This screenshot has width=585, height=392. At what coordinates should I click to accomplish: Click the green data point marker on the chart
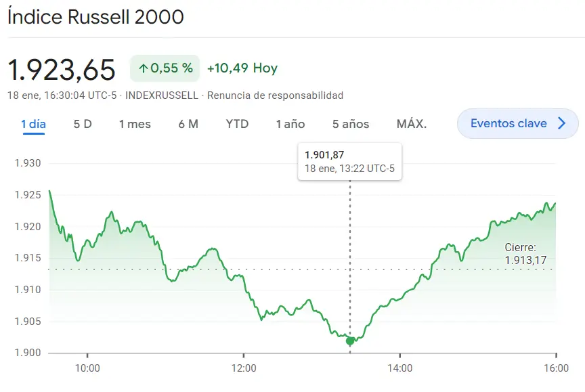pyautogui.click(x=350, y=341)
